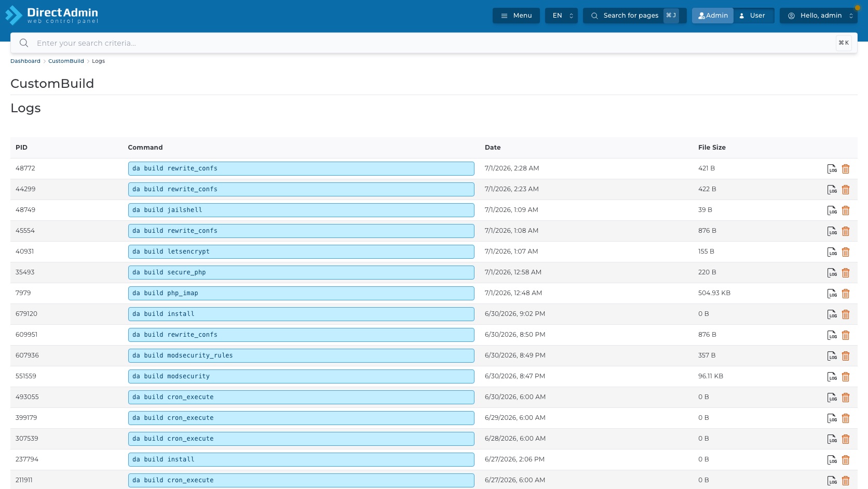Open log for jailshell PID 48749
The image size is (868, 489).
832,210
